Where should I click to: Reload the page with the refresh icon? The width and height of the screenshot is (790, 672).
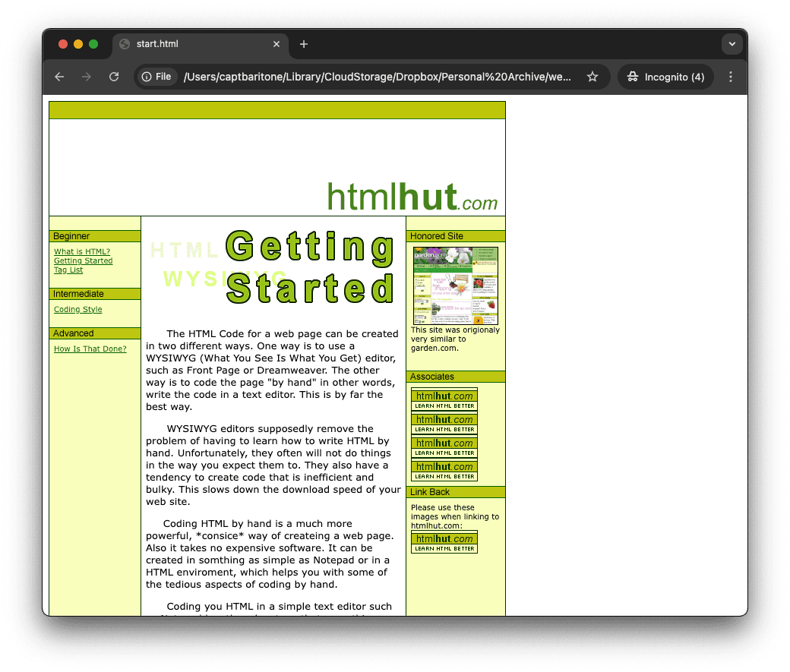114,77
